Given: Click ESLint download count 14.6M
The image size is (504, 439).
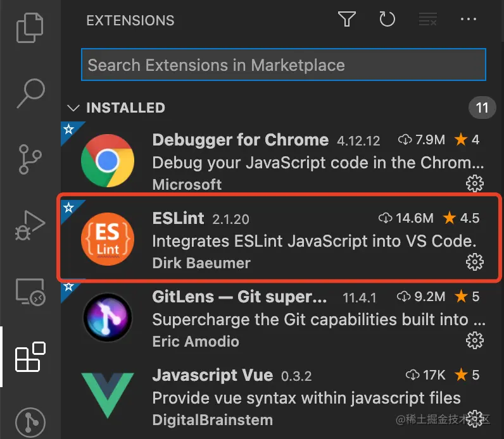Looking at the screenshot, I should pyautogui.click(x=406, y=218).
